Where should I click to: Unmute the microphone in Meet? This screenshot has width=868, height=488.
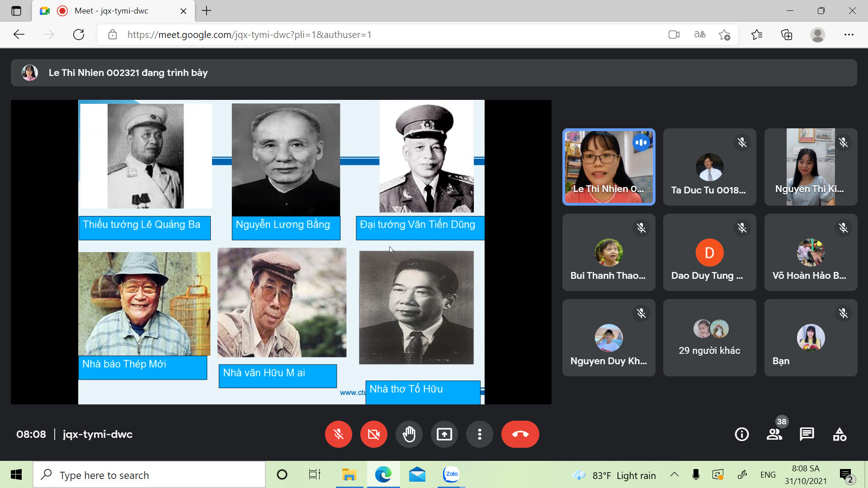pos(338,434)
